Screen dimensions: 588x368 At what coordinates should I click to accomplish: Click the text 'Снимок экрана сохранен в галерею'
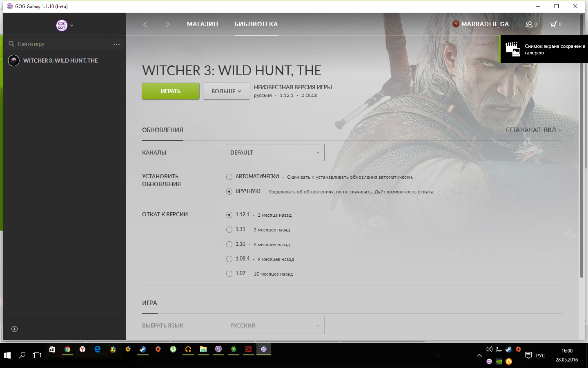point(555,49)
